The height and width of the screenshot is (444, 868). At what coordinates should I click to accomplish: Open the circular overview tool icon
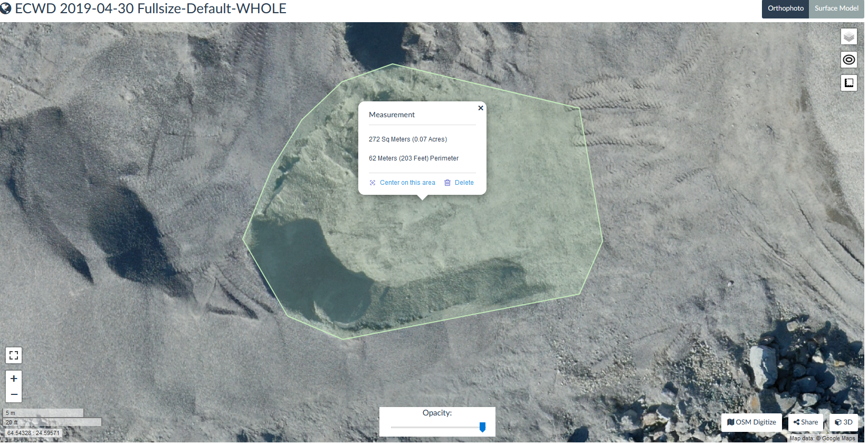848,60
